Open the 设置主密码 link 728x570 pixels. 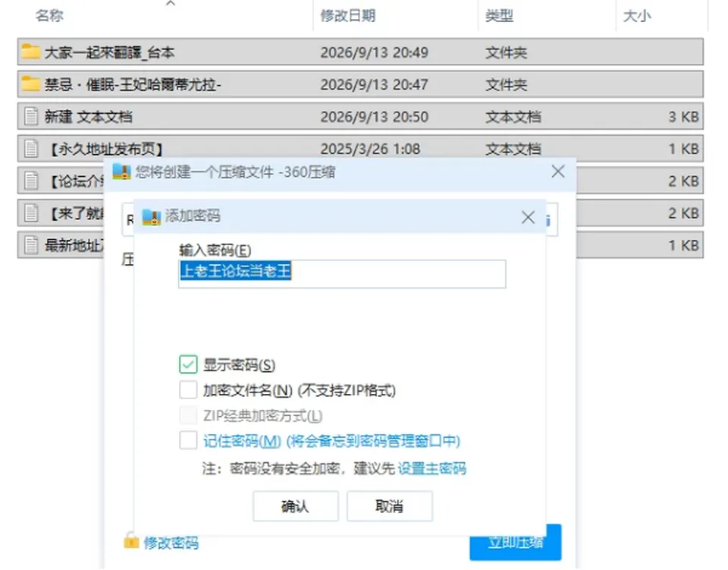pyautogui.click(x=431, y=468)
